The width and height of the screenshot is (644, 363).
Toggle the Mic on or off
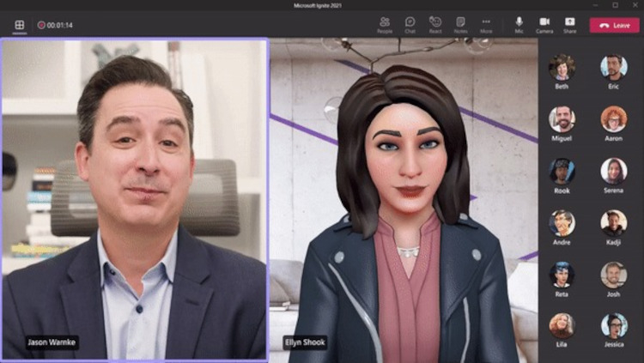519,24
